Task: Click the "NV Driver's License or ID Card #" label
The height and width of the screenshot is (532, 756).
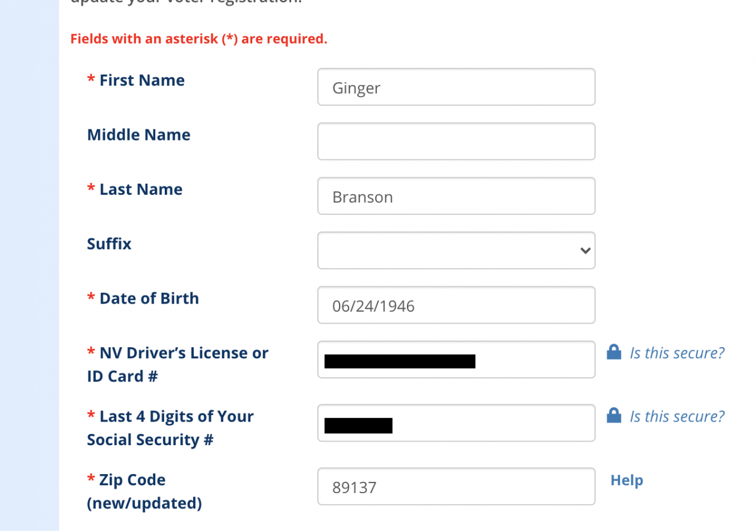Action: click(177, 364)
